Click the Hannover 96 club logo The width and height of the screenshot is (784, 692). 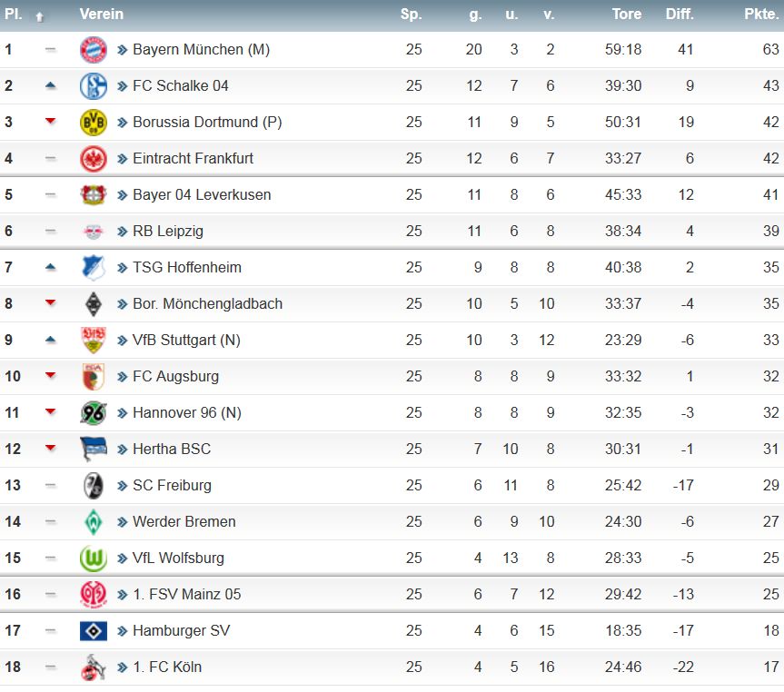click(93, 412)
